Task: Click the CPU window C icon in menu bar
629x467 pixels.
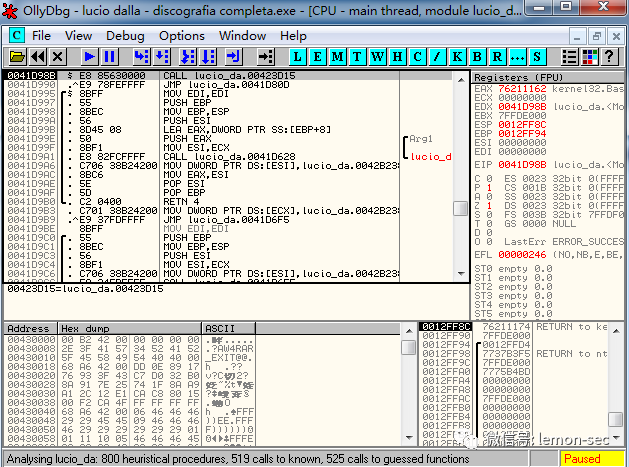Action: (16, 36)
